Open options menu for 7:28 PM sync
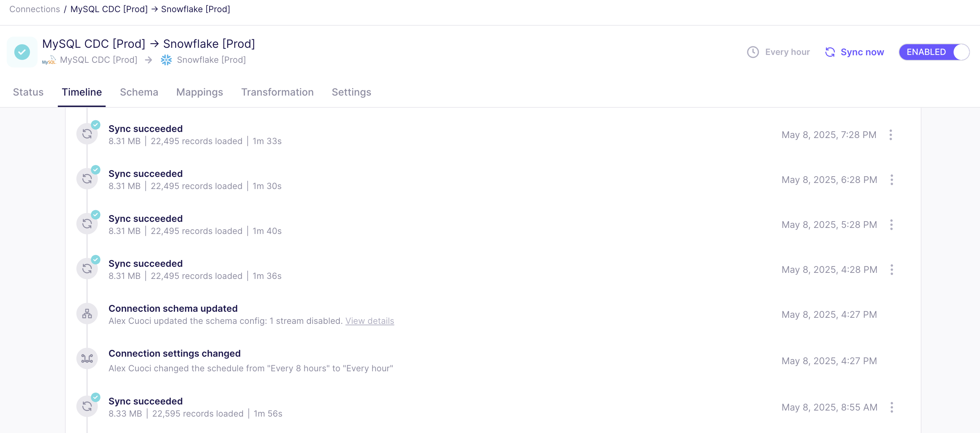Image resolution: width=980 pixels, height=433 pixels. coord(890,135)
